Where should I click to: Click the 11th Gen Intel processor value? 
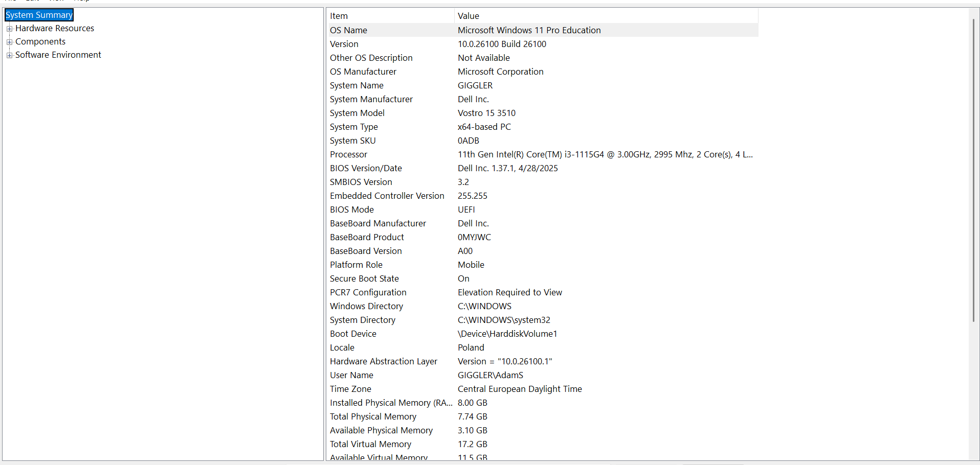pos(605,154)
